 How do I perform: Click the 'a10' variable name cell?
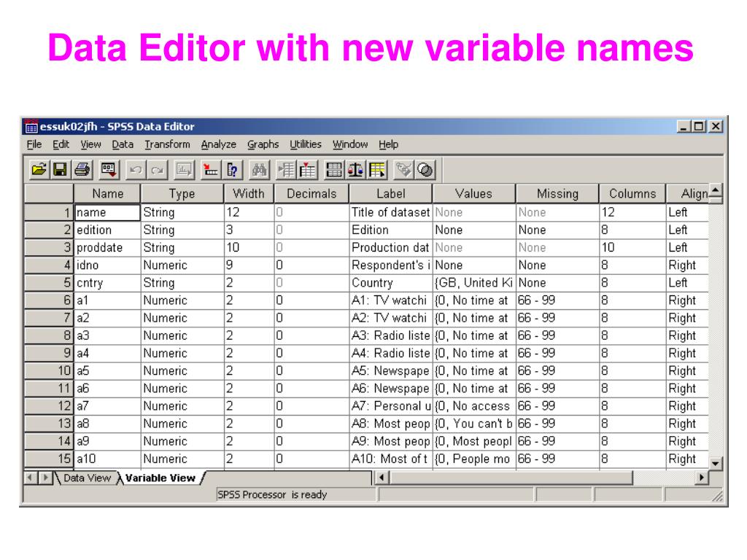coord(107,459)
